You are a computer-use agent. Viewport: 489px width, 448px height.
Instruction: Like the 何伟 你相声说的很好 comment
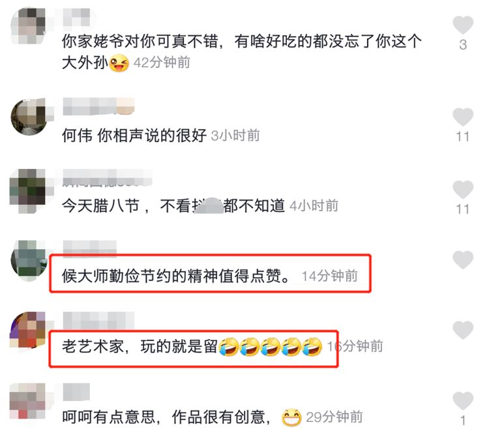tap(463, 117)
